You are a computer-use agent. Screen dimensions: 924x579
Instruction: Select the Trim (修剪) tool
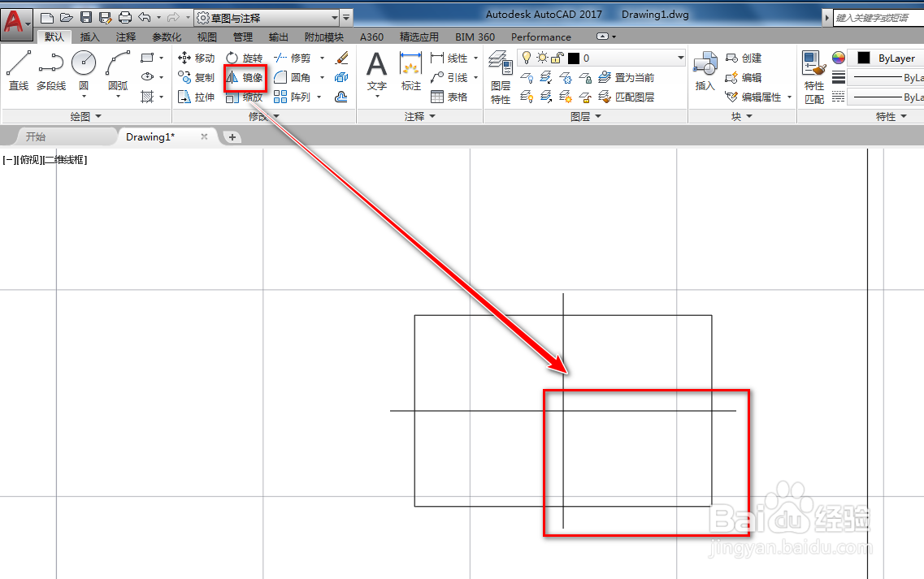tap(293, 58)
